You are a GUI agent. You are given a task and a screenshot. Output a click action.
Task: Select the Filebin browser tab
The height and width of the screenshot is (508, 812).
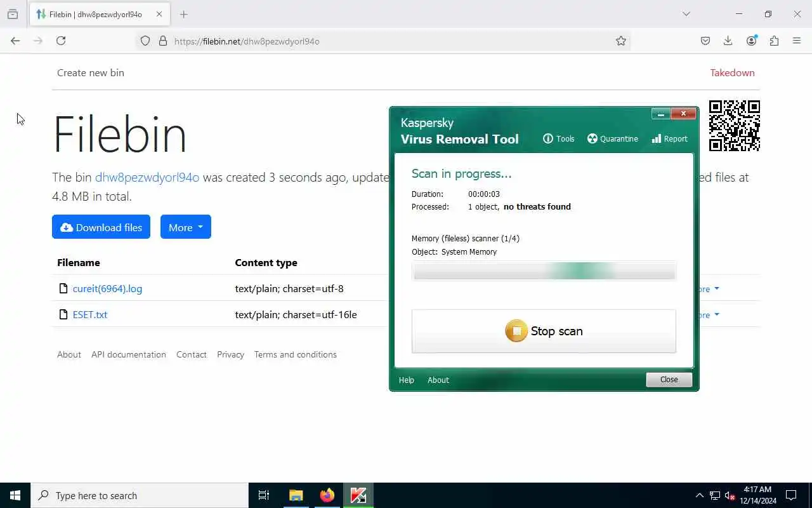point(100,14)
